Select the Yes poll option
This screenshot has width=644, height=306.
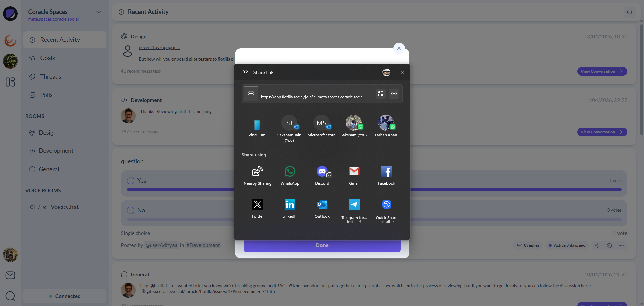[131, 181]
